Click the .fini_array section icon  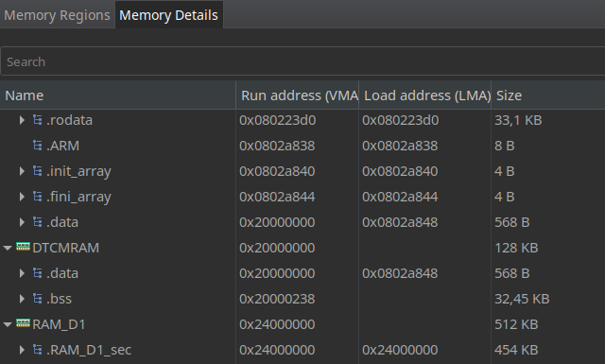tap(38, 197)
